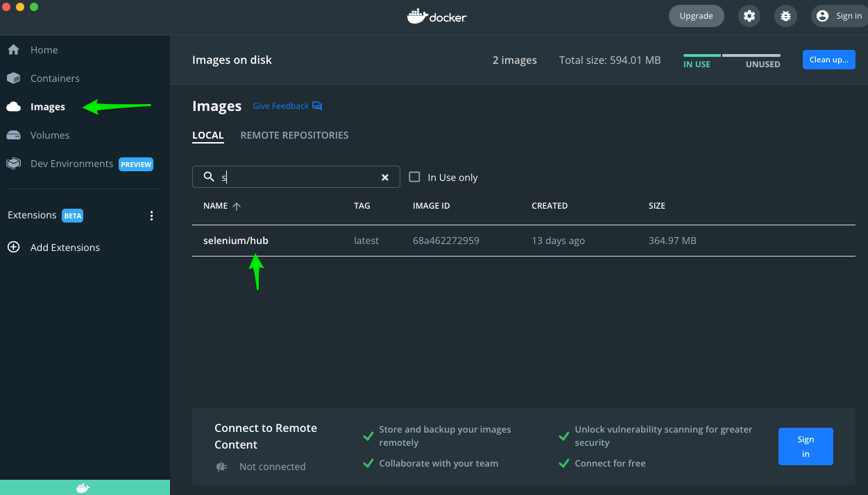Click the Volumes drive icon

click(x=13, y=135)
